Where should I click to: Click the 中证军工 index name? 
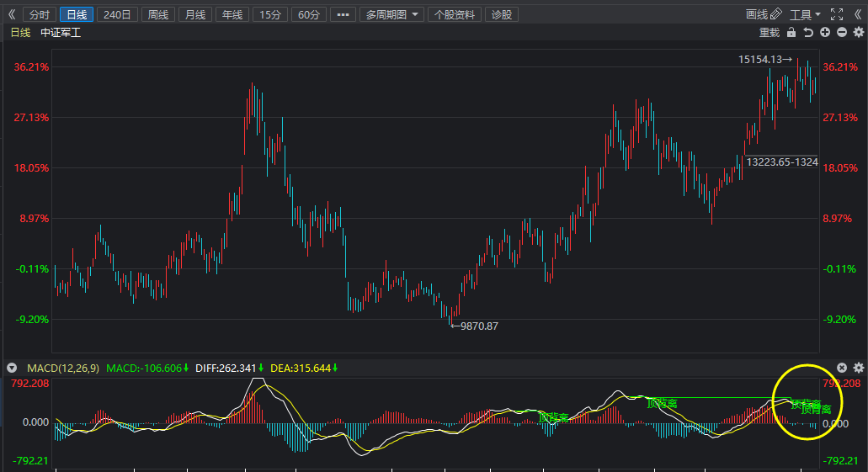(61, 33)
